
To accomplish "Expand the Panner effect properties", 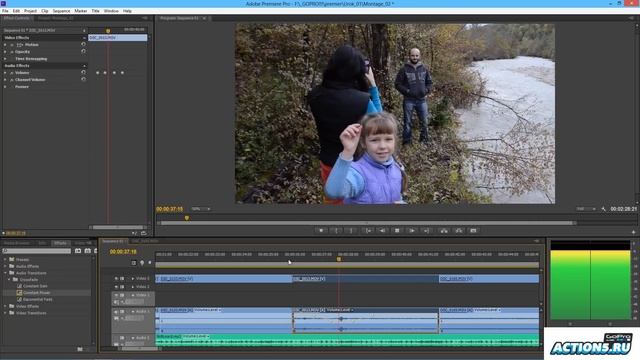I will pos(5,87).
